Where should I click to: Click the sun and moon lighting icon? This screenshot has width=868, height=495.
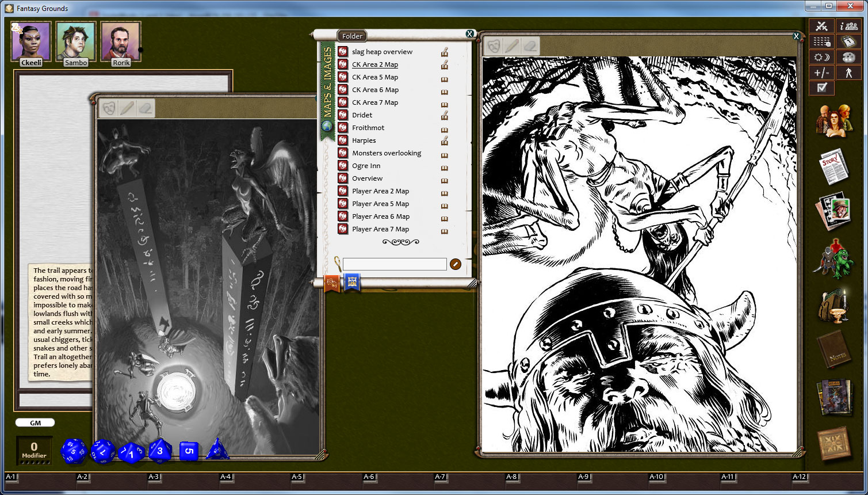tap(822, 57)
